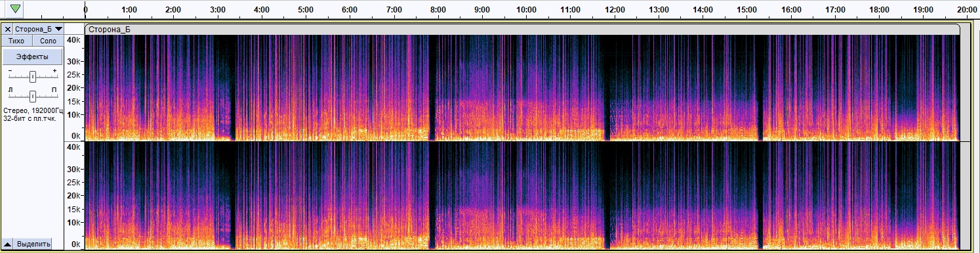Click the 2:00 mark on timeline
The height and width of the screenshot is (253, 980).
point(174,10)
